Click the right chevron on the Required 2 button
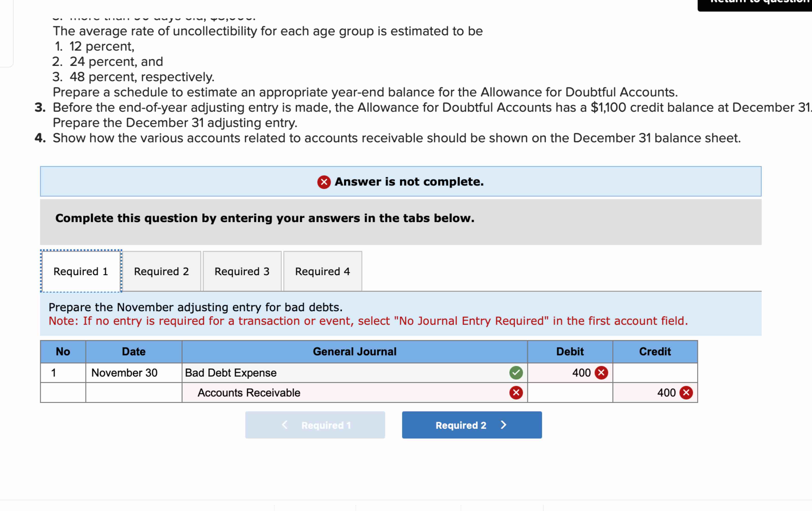812x511 pixels. [504, 425]
